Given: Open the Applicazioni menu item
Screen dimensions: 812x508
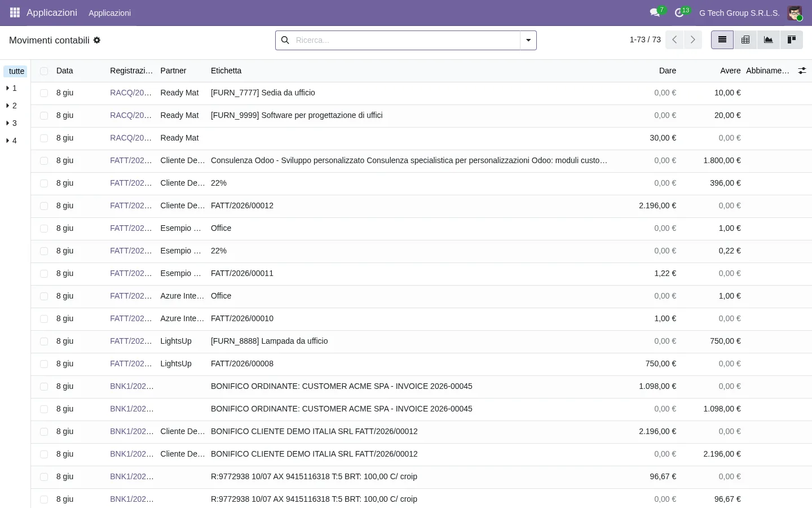Looking at the screenshot, I should click(109, 13).
